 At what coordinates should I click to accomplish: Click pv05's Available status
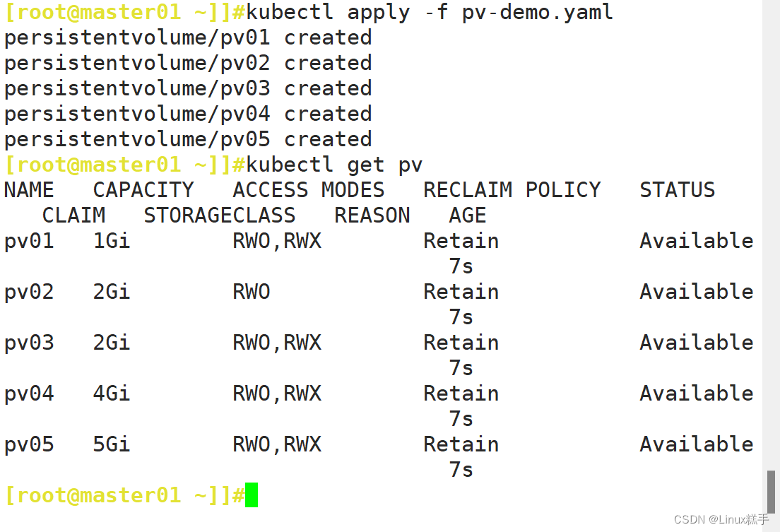pos(697,444)
